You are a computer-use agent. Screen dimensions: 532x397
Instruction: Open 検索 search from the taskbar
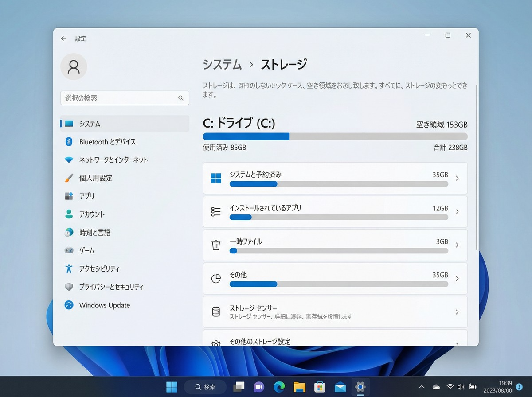205,387
